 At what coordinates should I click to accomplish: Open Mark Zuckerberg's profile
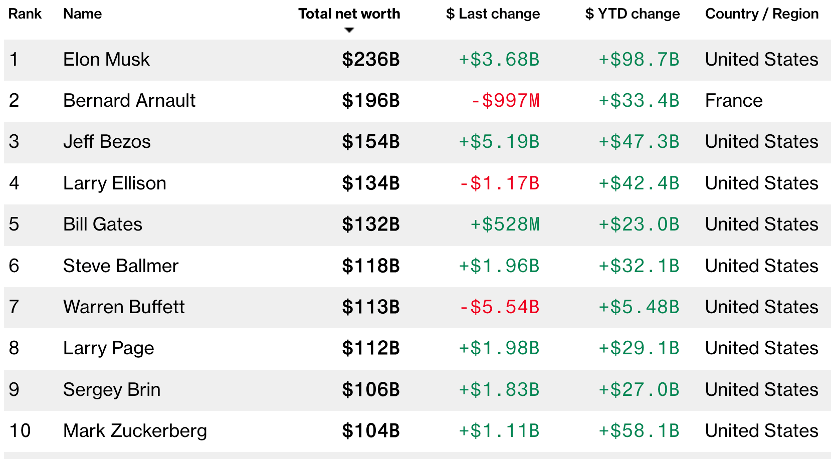135,431
